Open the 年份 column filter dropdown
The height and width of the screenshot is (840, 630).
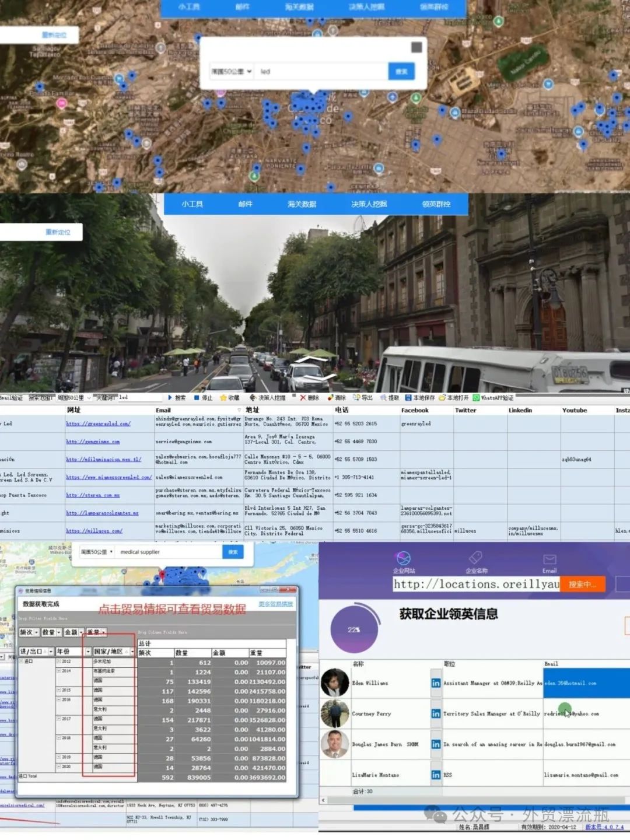88,652
